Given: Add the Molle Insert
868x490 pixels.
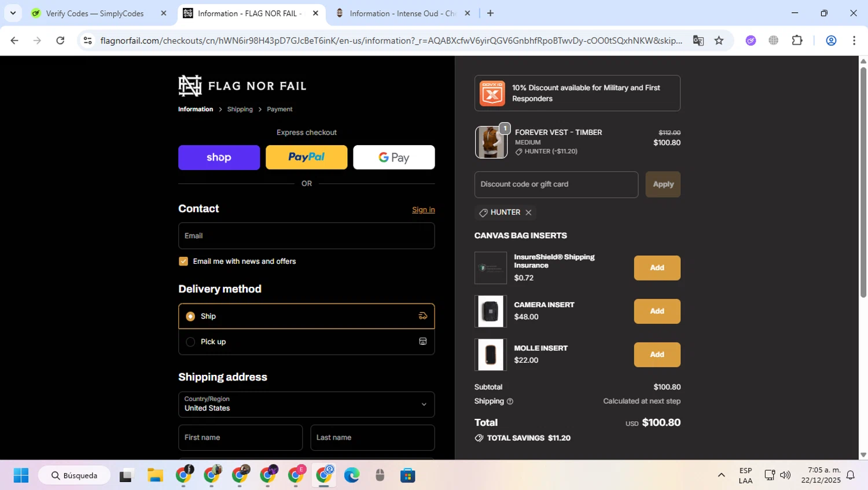Looking at the screenshot, I should [657, 355].
